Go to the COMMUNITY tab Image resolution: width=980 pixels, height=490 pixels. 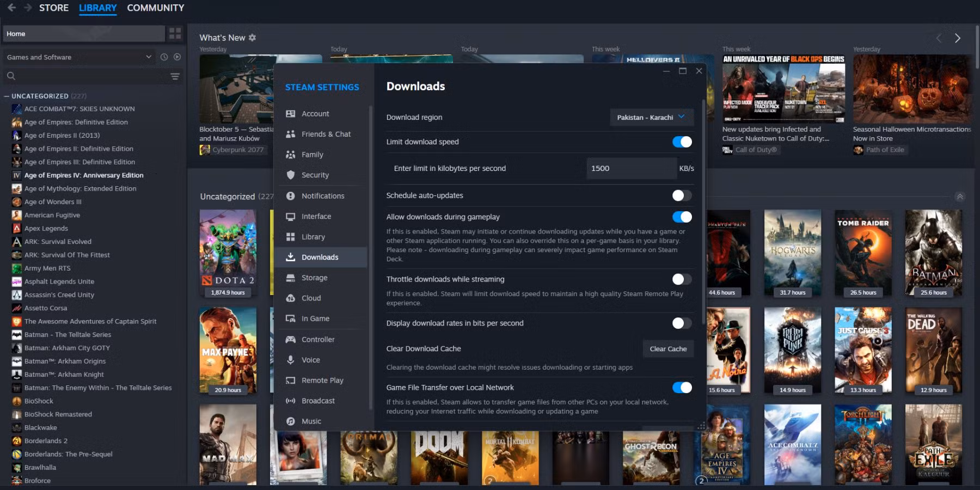[155, 8]
